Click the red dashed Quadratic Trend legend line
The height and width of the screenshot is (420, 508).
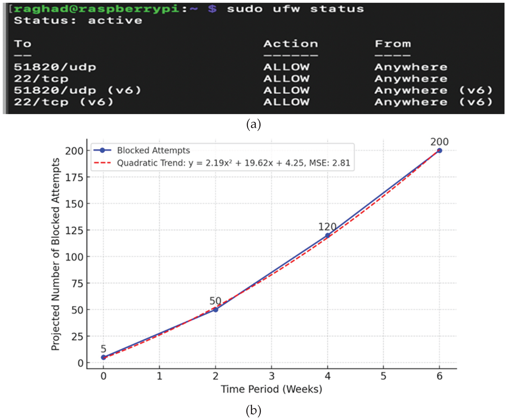(x=102, y=163)
